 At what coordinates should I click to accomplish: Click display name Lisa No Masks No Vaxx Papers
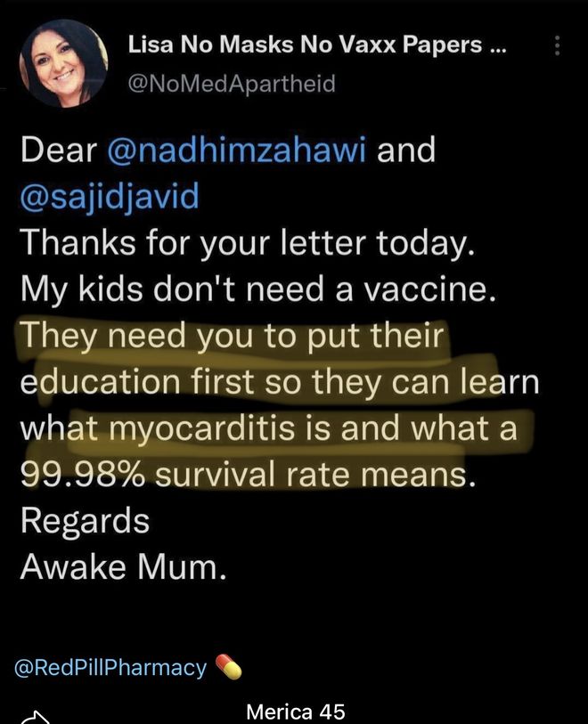pyautogui.click(x=305, y=45)
